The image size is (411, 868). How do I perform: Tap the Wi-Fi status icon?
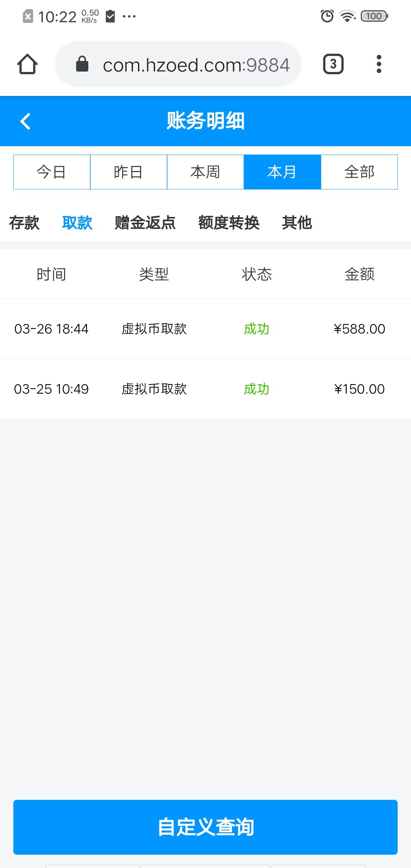347,16
